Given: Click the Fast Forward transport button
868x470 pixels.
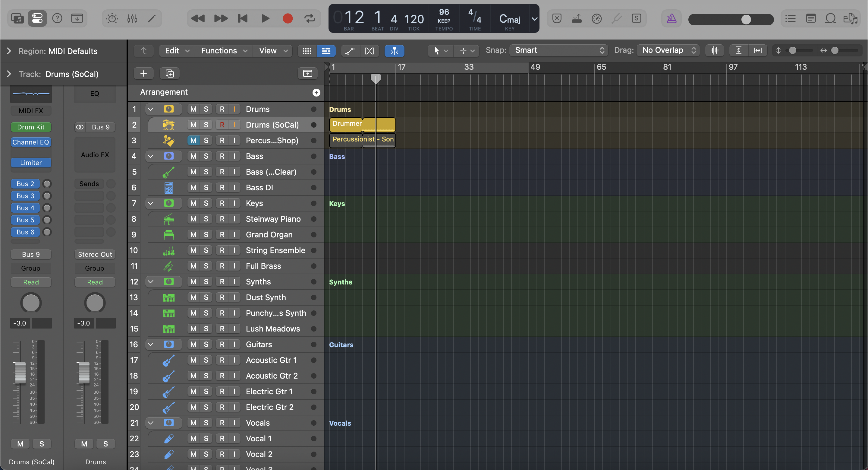Looking at the screenshot, I should point(221,18).
